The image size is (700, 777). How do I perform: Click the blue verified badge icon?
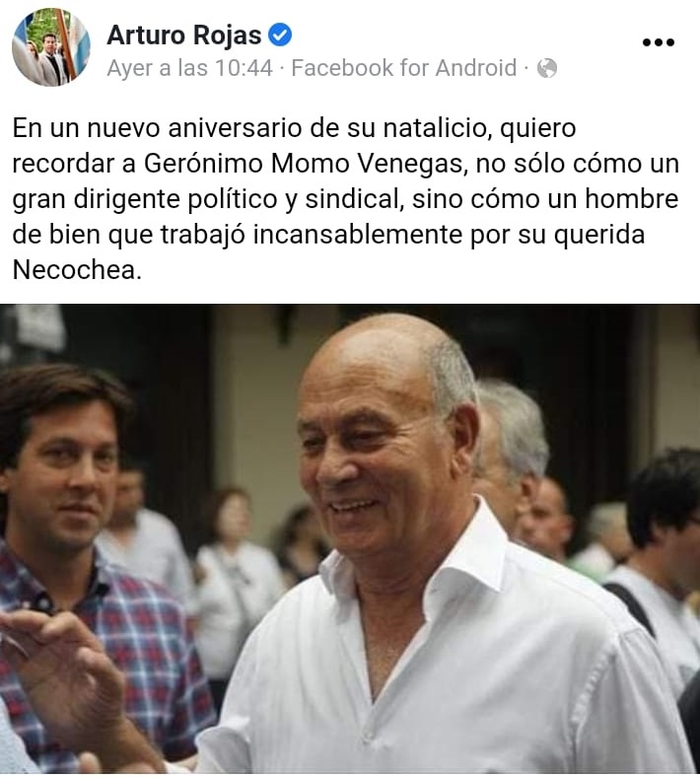(280, 35)
